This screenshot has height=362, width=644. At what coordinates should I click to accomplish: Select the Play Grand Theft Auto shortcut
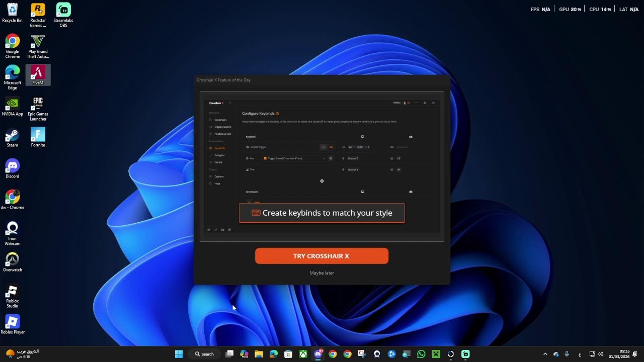pyautogui.click(x=38, y=46)
